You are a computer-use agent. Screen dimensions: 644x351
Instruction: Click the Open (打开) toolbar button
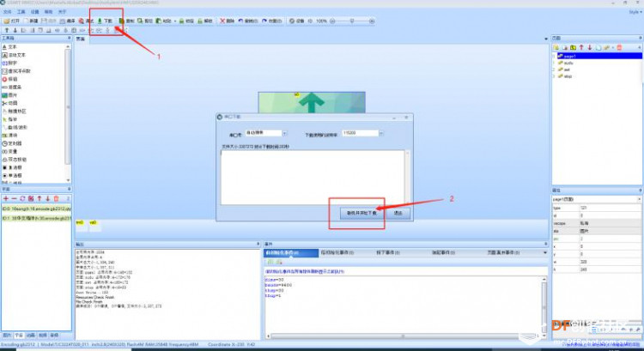tap(11, 21)
